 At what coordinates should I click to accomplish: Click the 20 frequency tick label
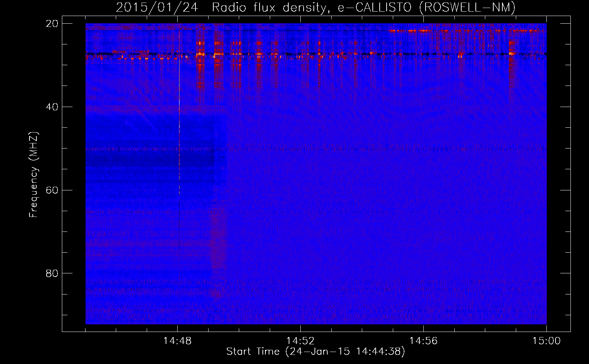point(52,24)
